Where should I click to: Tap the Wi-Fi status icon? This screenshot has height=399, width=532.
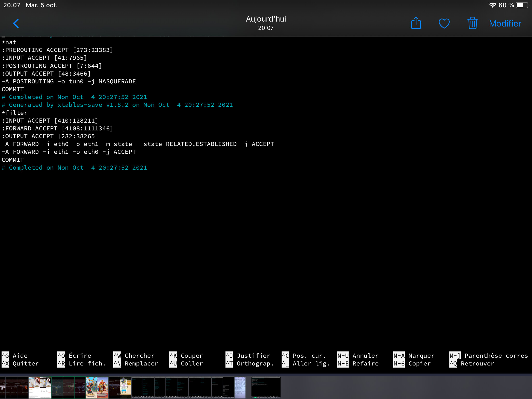tap(493, 5)
